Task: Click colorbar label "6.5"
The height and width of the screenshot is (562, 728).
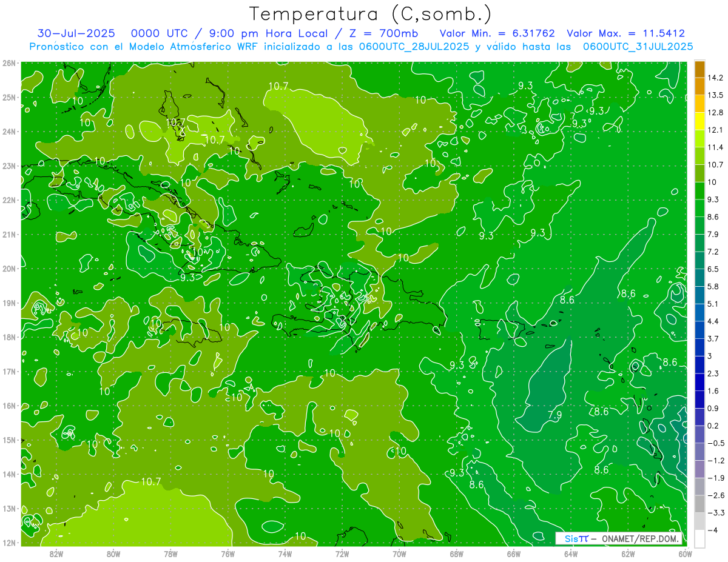Action: [x=713, y=269]
